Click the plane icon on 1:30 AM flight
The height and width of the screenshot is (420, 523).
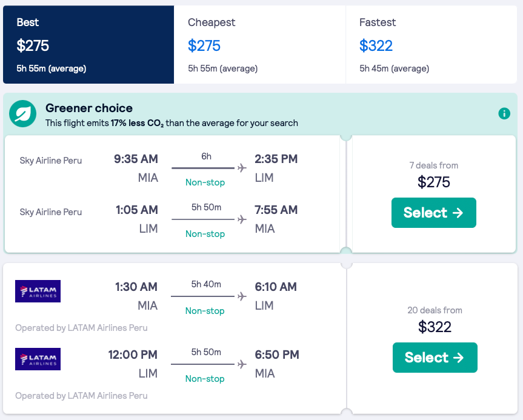242,296
